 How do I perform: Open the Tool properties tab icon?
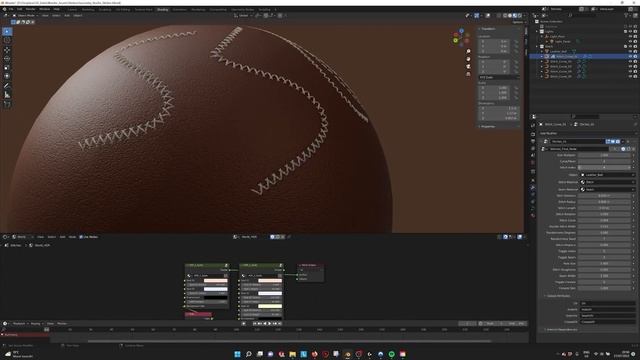533,126
